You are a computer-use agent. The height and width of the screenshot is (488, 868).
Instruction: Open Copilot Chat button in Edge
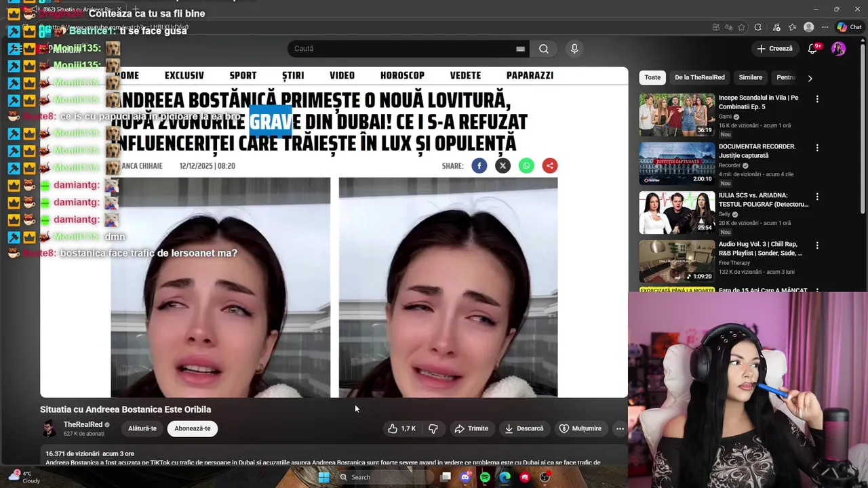click(x=849, y=27)
